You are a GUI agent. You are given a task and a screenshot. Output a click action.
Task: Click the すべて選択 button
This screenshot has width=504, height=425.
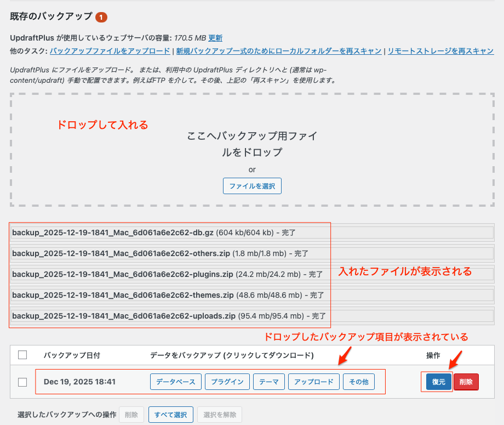[x=170, y=415]
